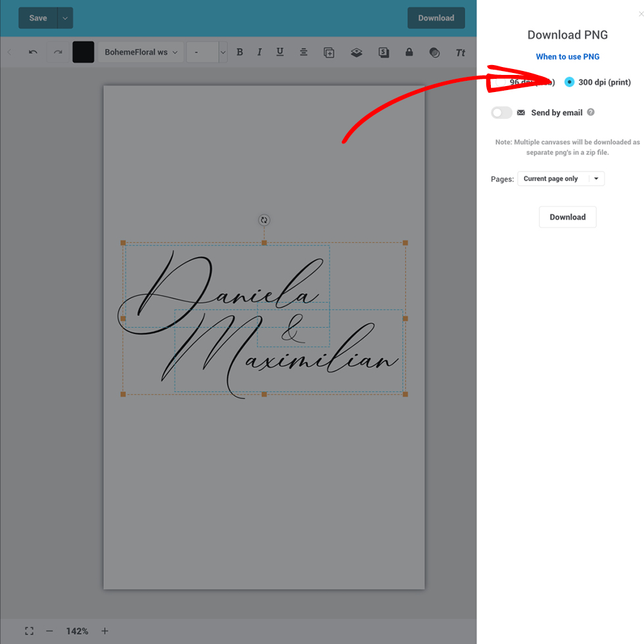This screenshot has height=644, width=644.
Task: Open the layer order icon
Action: [356, 53]
